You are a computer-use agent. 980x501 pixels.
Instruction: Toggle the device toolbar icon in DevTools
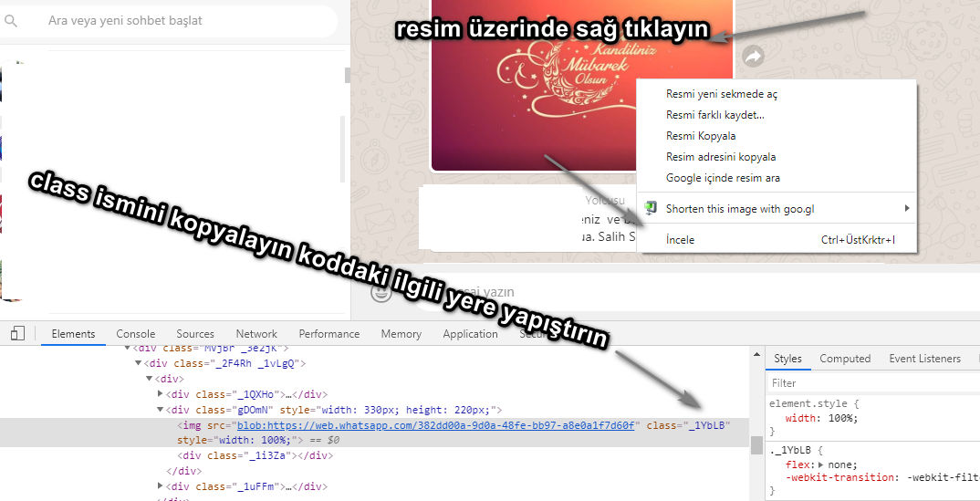pos(17,334)
